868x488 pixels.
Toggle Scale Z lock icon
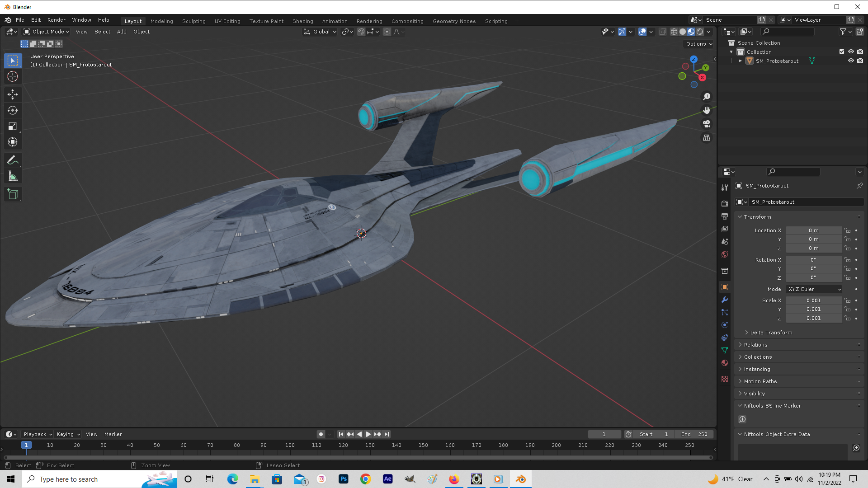coord(847,319)
